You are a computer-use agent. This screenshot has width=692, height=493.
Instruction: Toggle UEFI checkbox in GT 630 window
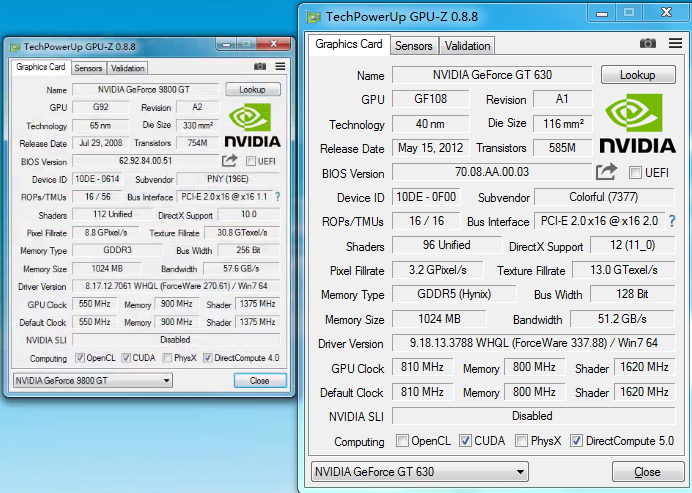(635, 173)
